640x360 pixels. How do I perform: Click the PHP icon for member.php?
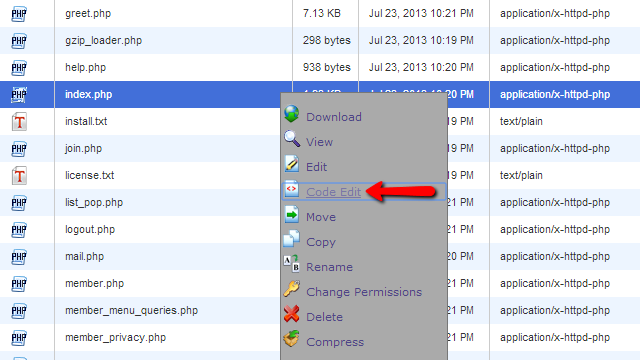[19, 283]
